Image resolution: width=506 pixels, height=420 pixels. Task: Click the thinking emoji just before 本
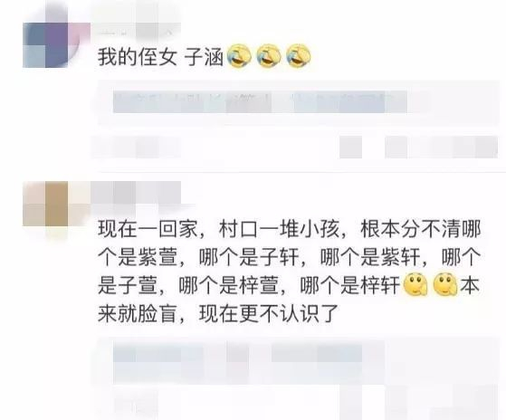click(445, 285)
